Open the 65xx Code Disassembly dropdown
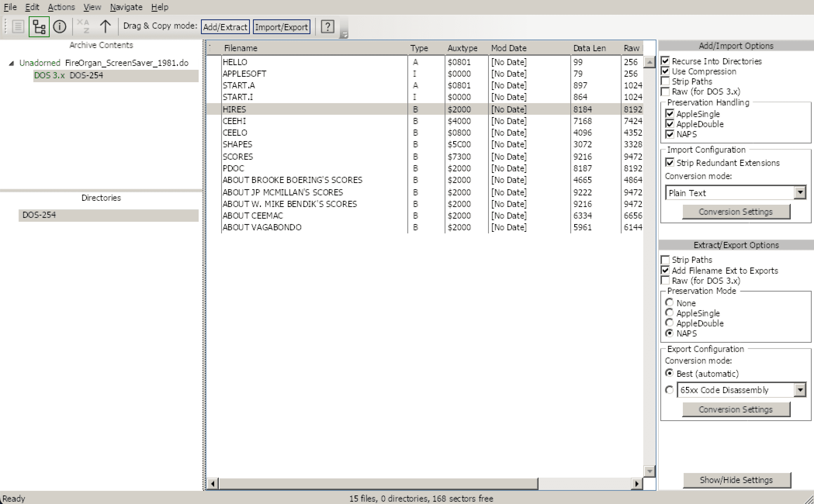Screen dimensions: 814x504 click(x=742, y=390)
